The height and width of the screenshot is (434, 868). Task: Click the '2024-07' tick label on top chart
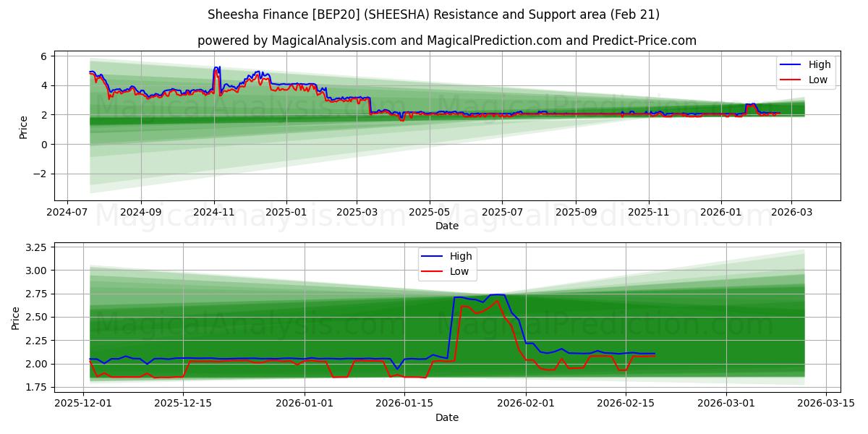67,213
